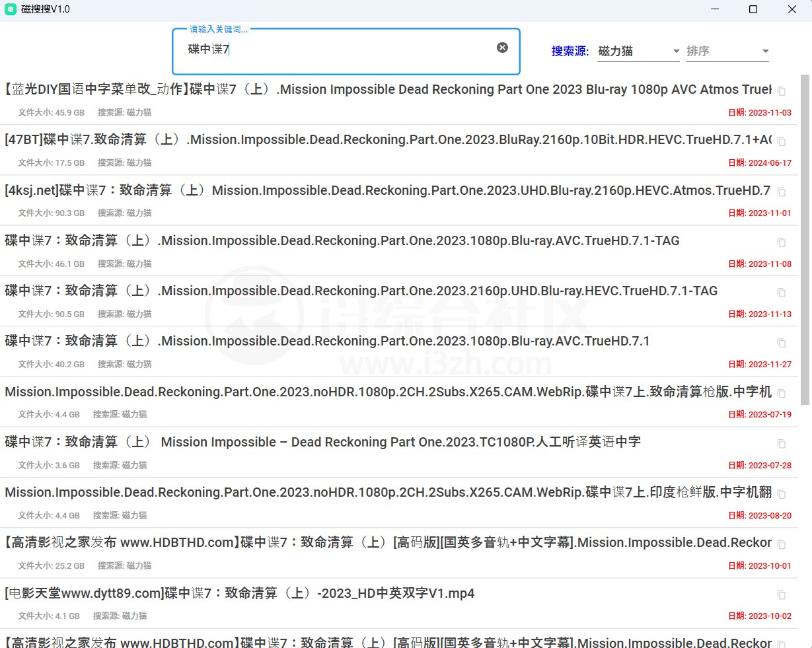Click date 日期: 2023-07-28

click(x=760, y=465)
